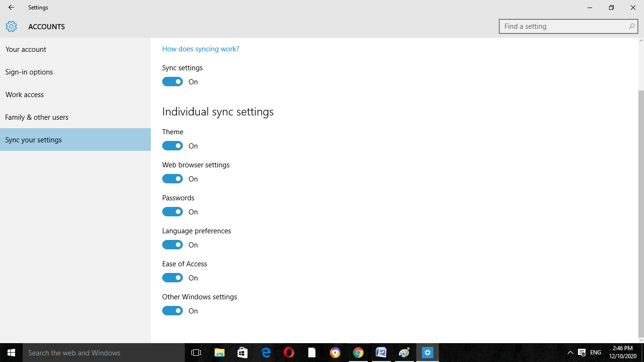Launch Opera browser from taskbar
The image size is (644, 362).
point(289,353)
